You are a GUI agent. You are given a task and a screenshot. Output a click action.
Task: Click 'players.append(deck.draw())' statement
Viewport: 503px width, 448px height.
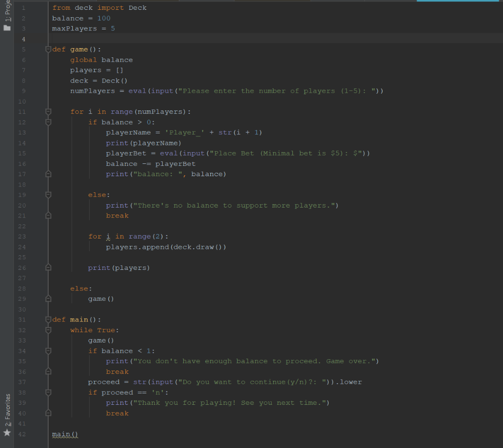coord(166,247)
